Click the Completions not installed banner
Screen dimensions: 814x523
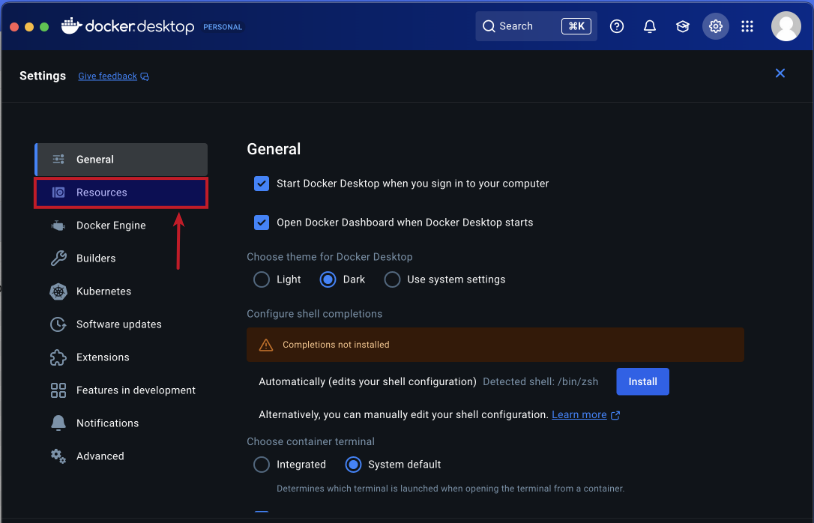point(495,345)
